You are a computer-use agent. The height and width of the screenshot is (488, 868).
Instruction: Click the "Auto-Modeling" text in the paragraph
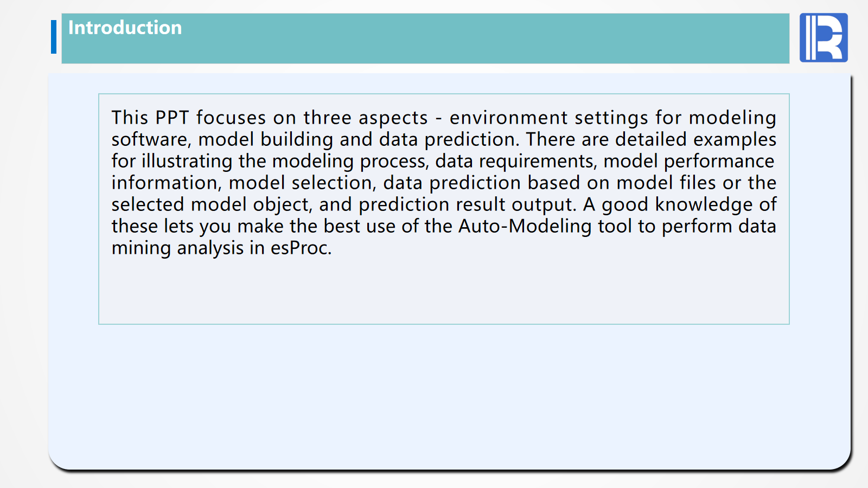[x=525, y=226]
